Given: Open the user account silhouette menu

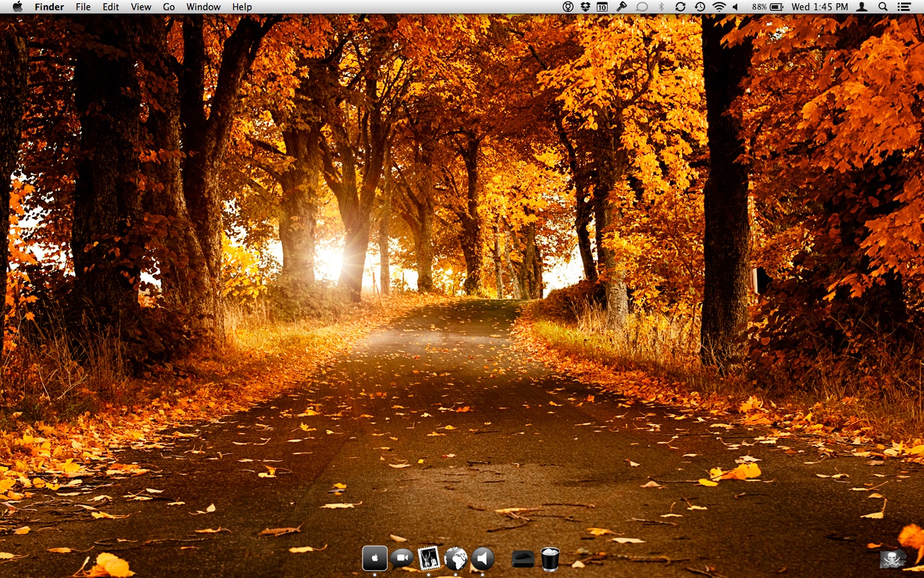Looking at the screenshot, I should (x=863, y=7).
